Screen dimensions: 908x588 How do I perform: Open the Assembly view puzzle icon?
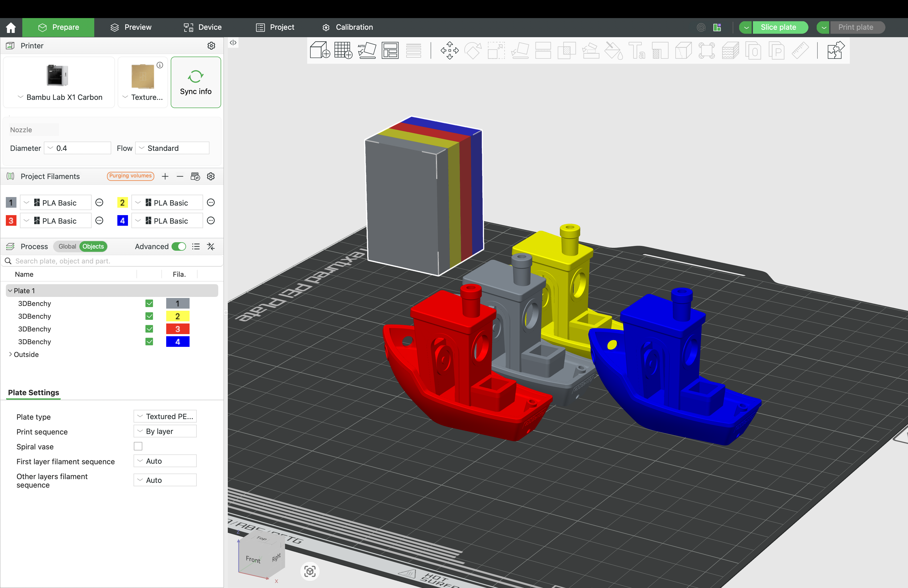click(836, 50)
